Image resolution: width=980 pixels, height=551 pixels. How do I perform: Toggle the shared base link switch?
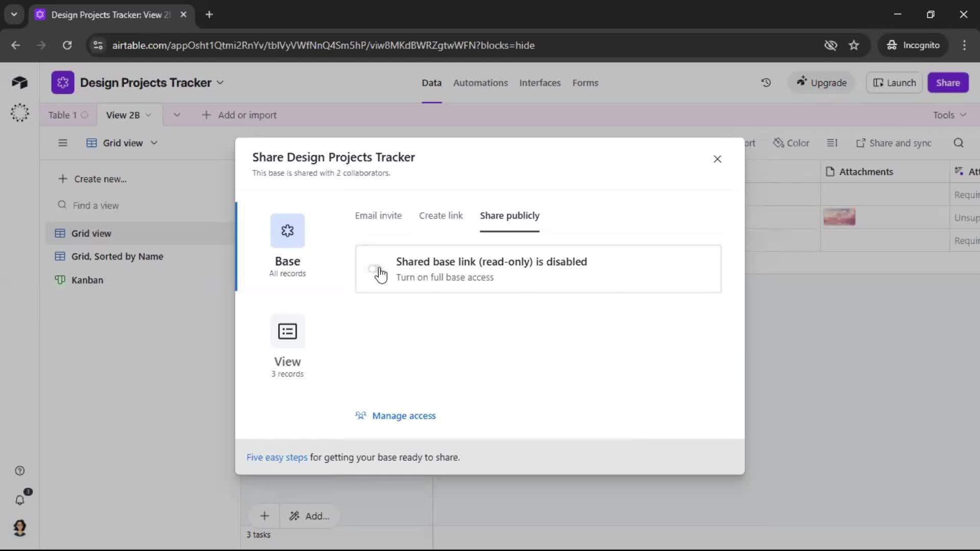(375, 269)
